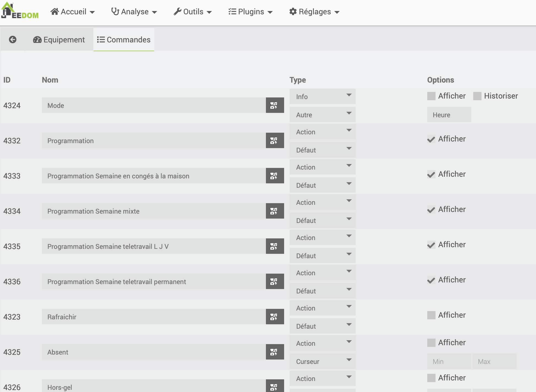Uncheck Afficher for Programmation command

pos(431,139)
